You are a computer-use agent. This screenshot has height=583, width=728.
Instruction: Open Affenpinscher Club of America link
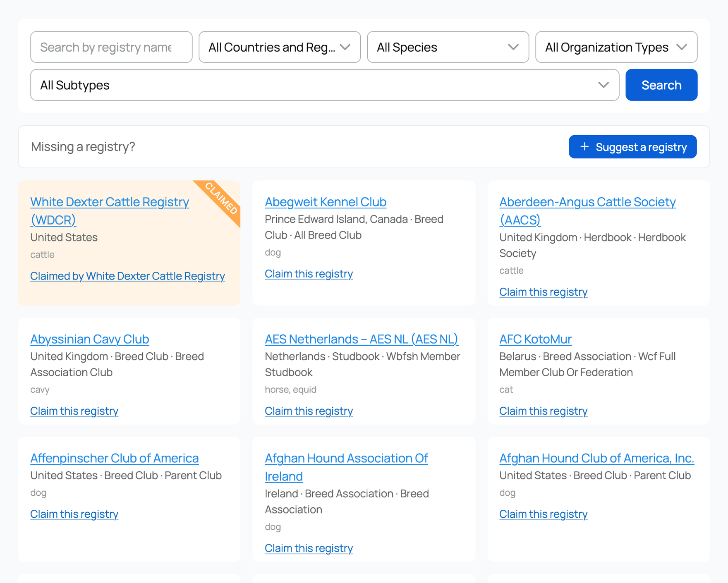(x=114, y=458)
